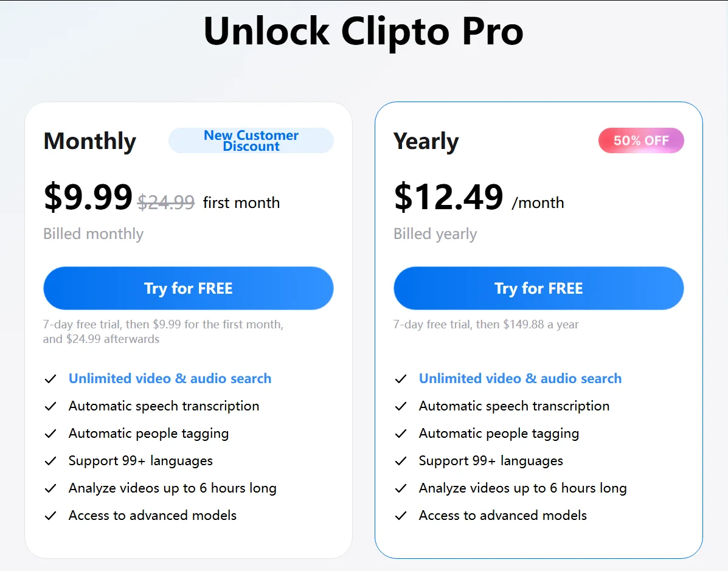Select the Monthly plan heading
The width and height of the screenshot is (728, 571).
click(90, 141)
